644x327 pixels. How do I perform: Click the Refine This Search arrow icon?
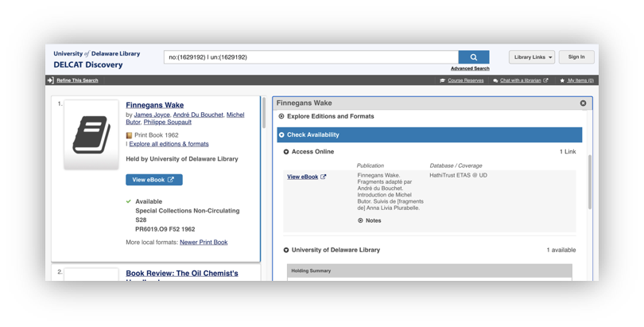51,80
